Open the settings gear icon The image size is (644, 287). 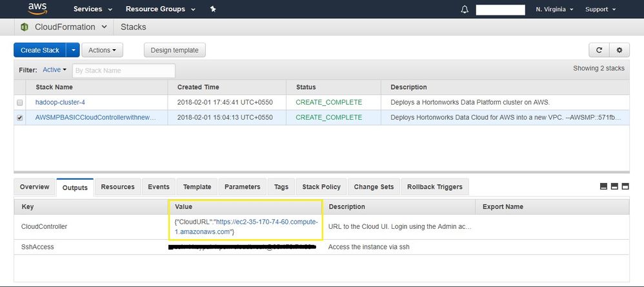point(619,50)
